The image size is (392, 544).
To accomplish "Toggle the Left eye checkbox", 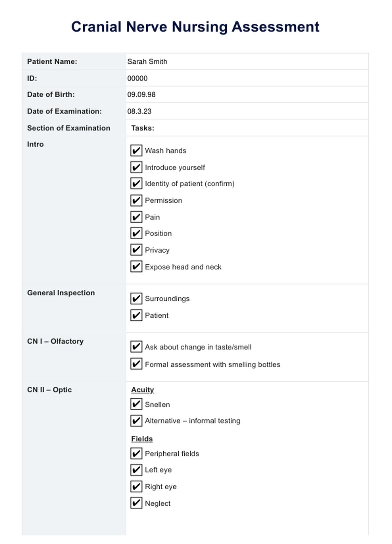I will [136, 470].
